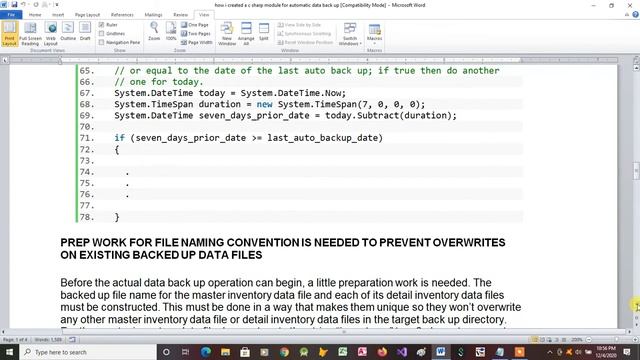This screenshot has width=640, height=360.
Task: Open Task View on taskbar
Action: (185, 352)
